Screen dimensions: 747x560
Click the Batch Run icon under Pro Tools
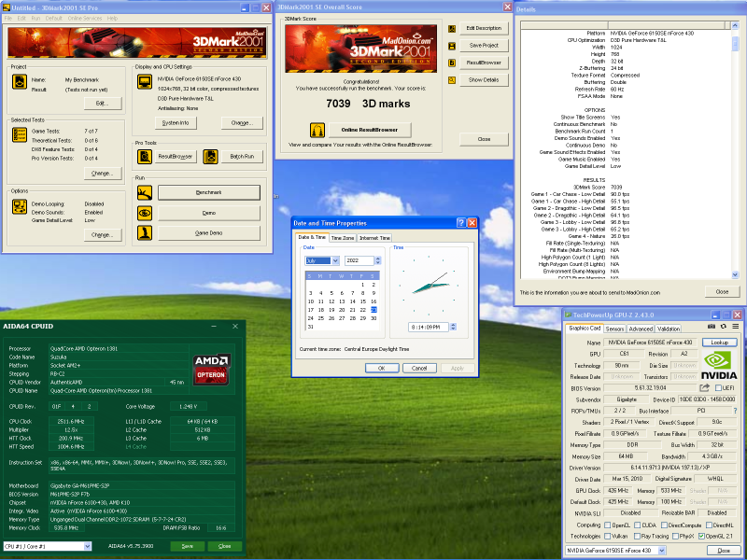click(x=211, y=156)
